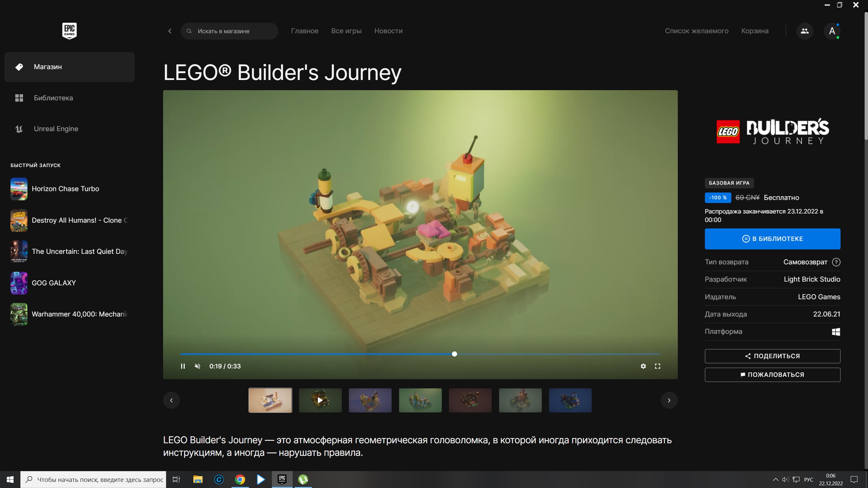
Task: Open the account profile avatar
Action: tap(832, 31)
